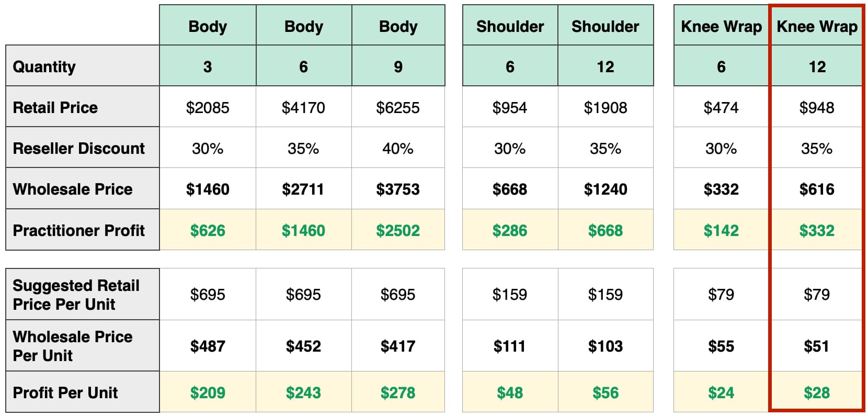Click the Wholesale Price row header
This screenshot has width=868, height=416.
pyautogui.click(x=83, y=188)
